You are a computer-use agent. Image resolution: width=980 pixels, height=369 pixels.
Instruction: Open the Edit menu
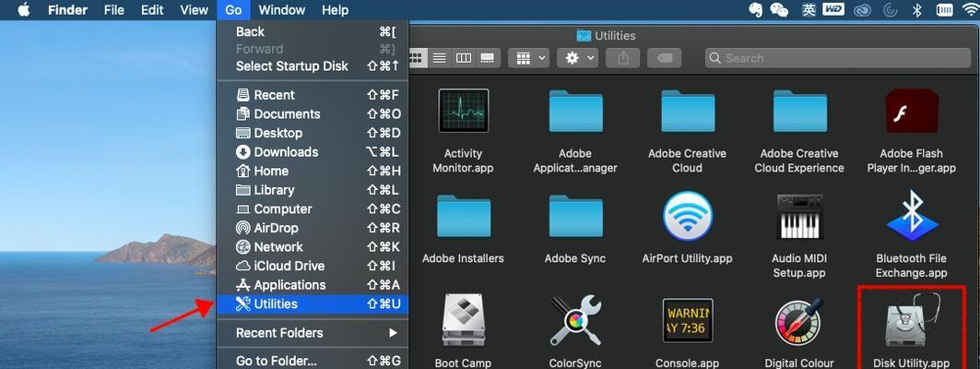pyautogui.click(x=152, y=10)
